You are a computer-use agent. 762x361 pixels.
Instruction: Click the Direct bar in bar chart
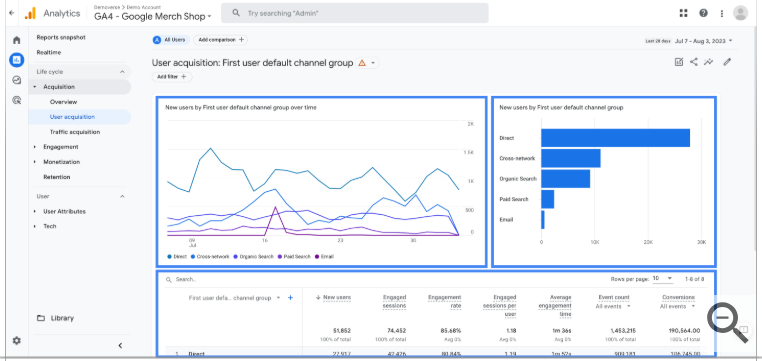click(615, 138)
